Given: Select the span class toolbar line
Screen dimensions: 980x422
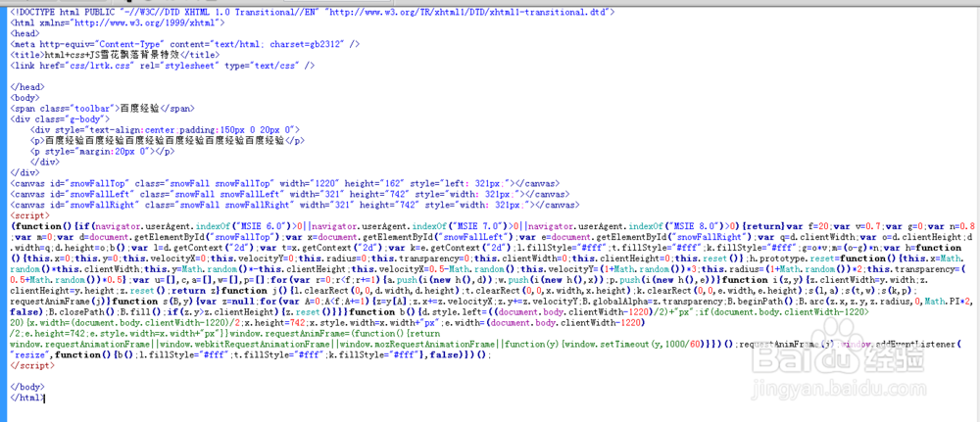Looking at the screenshot, I should click(x=103, y=108).
